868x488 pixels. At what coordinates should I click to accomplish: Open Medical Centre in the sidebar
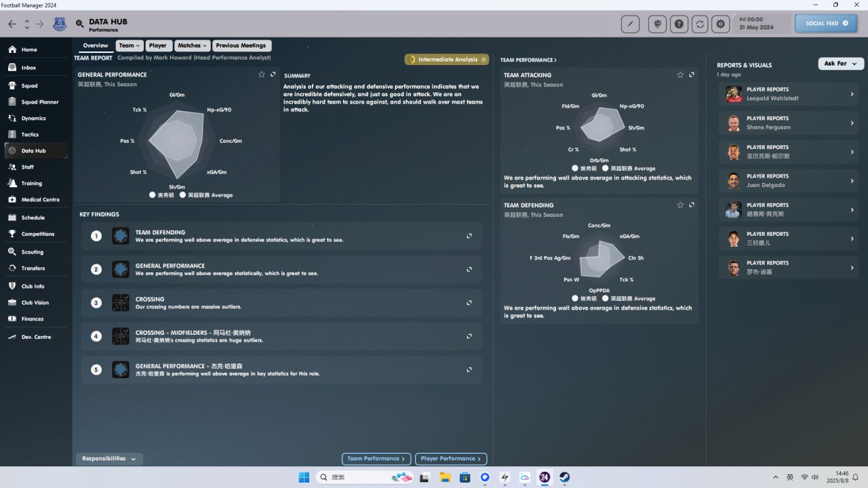click(x=36, y=200)
